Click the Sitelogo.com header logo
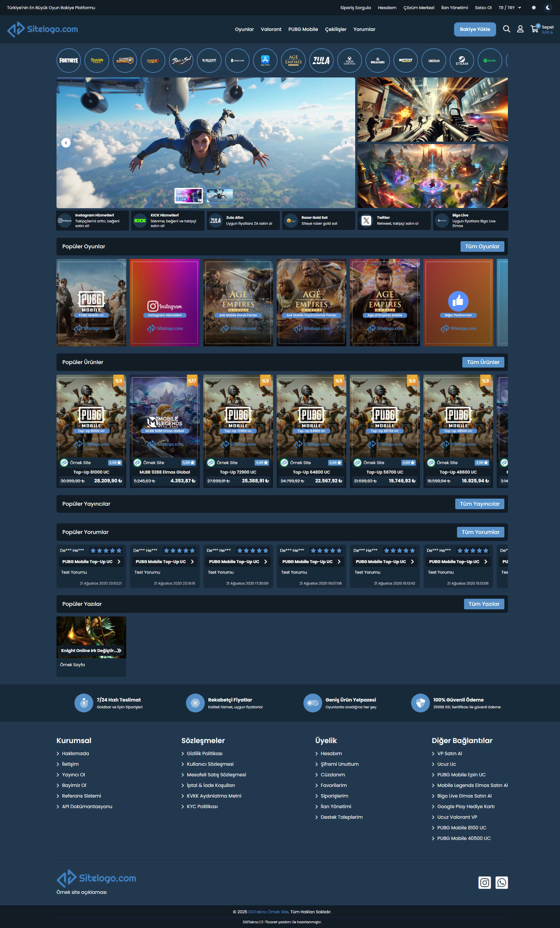The width and height of the screenshot is (560, 928). pyautogui.click(x=43, y=29)
